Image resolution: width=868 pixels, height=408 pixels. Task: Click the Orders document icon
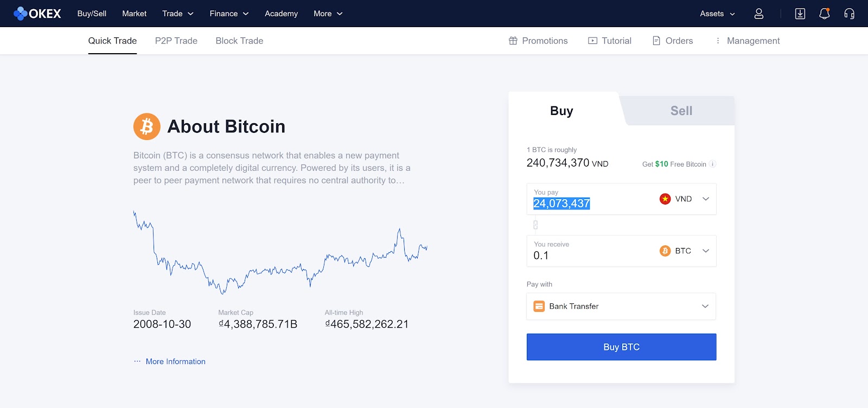click(656, 41)
